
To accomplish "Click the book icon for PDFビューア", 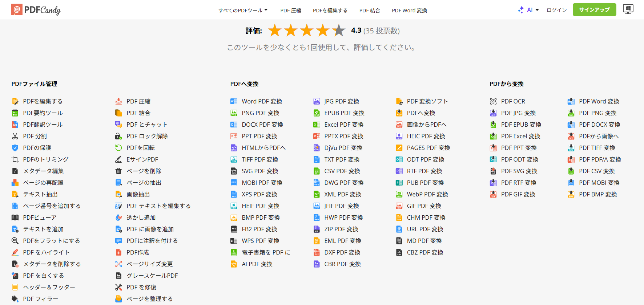I will point(15,217).
